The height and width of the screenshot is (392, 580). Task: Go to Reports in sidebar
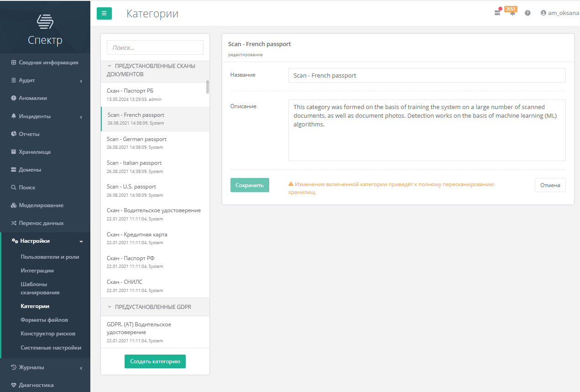tap(29, 134)
